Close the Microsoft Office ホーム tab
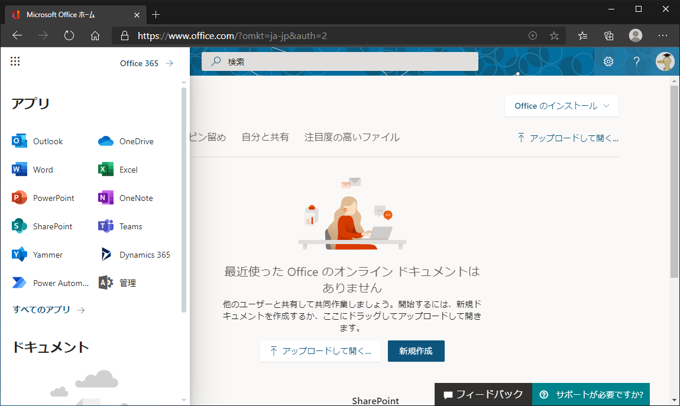Viewport: 680px width, 406px height. coord(137,15)
